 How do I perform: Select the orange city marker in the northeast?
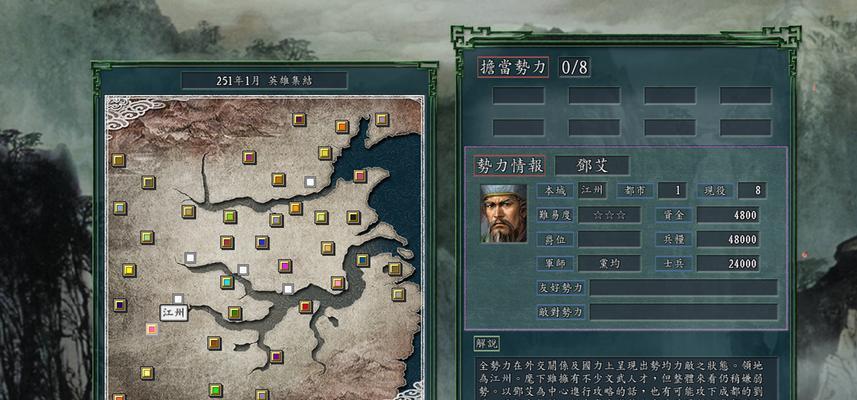coord(342,126)
